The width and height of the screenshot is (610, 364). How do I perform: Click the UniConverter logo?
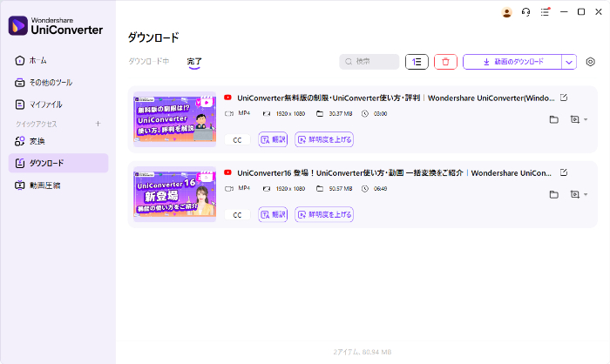pyautogui.click(x=56, y=25)
